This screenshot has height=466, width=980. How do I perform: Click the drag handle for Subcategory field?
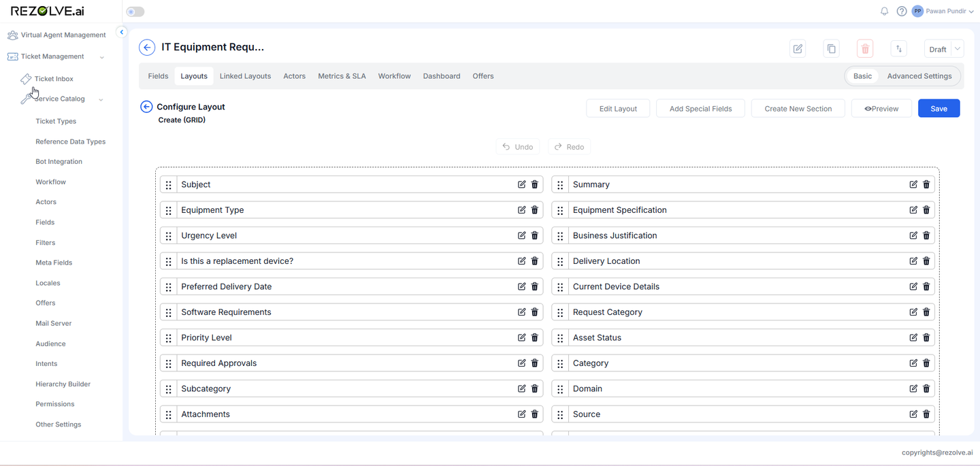(169, 389)
